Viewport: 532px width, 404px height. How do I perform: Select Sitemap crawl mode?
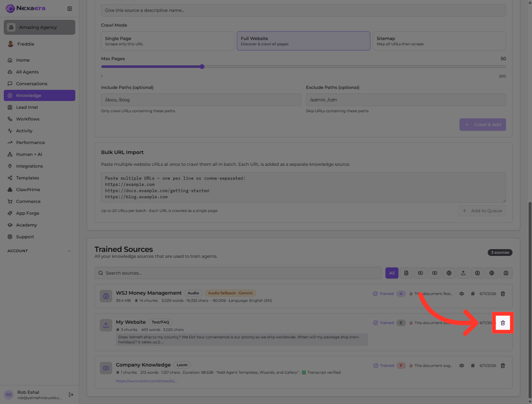pos(439,41)
